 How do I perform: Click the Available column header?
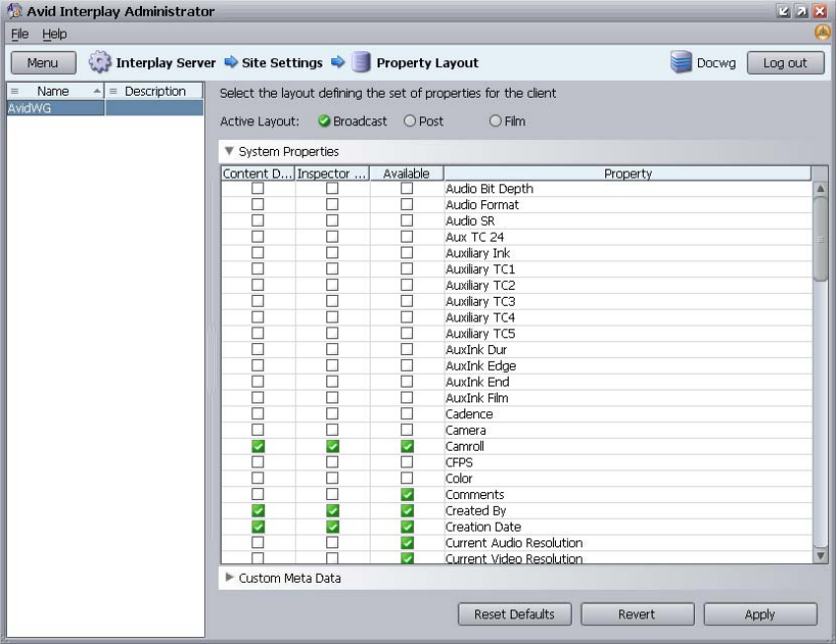pyautogui.click(x=406, y=174)
